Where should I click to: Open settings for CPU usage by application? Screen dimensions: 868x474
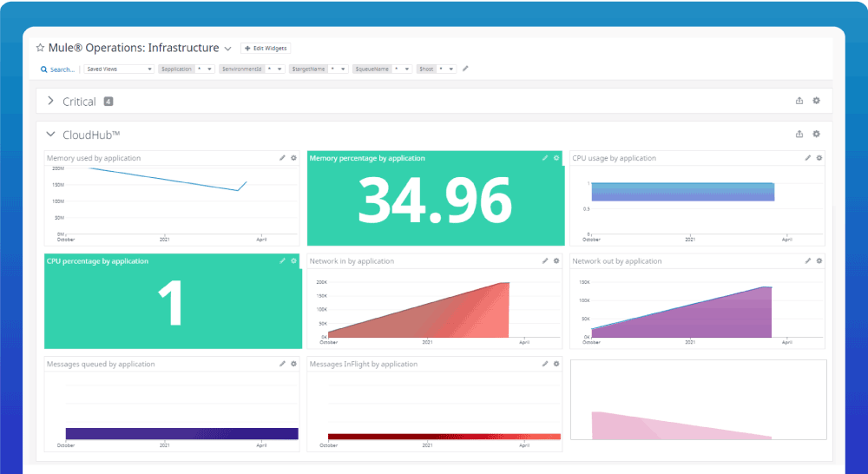[x=819, y=158]
